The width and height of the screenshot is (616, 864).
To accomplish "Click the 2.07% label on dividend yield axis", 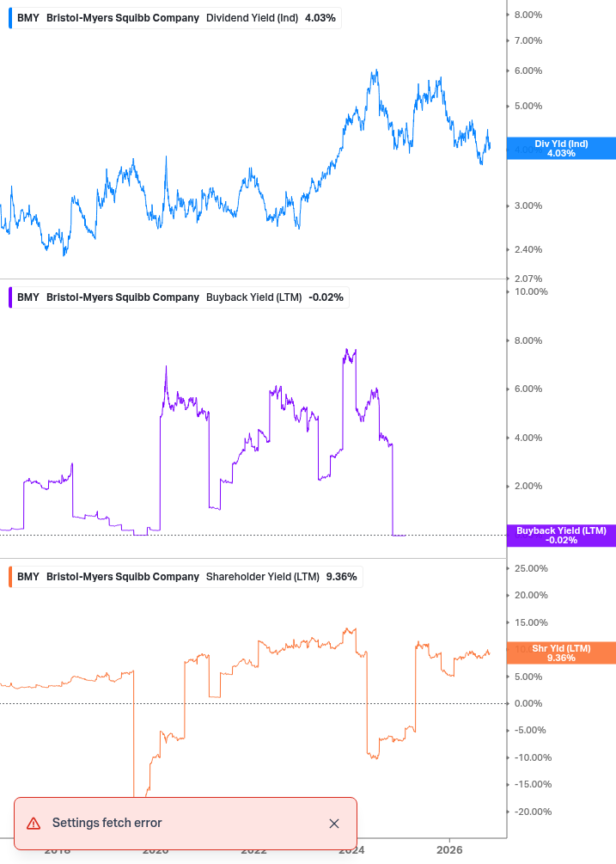I will pos(528,279).
